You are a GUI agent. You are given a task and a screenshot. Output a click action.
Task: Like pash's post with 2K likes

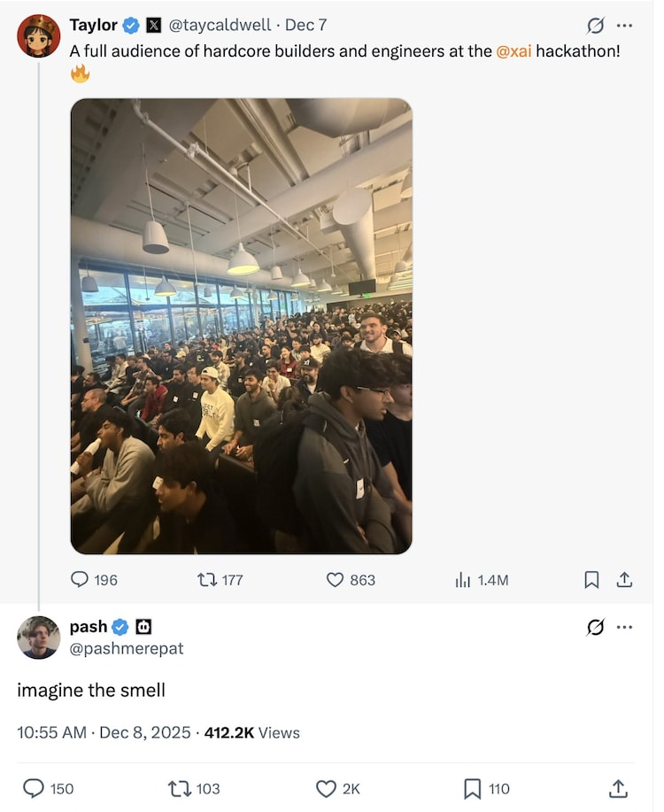point(337,789)
